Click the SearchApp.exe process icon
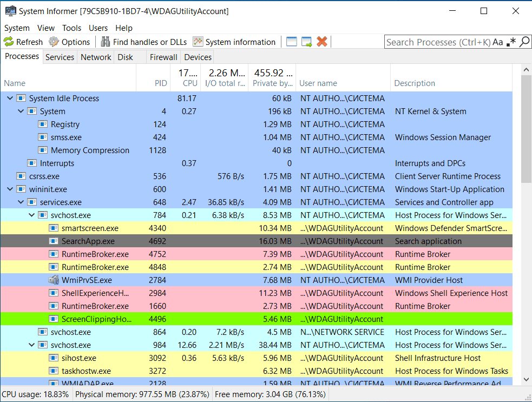This screenshot has height=402, width=532. (x=53, y=241)
